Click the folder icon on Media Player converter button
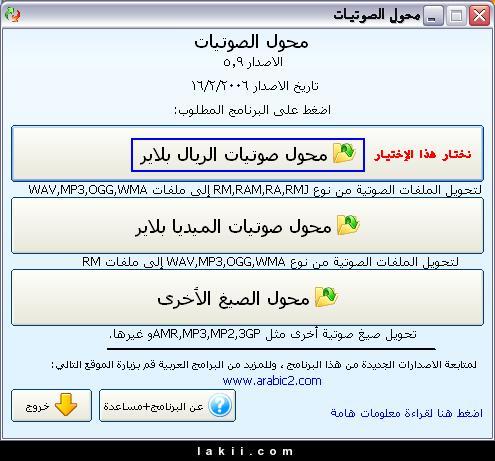 (x=348, y=225)
